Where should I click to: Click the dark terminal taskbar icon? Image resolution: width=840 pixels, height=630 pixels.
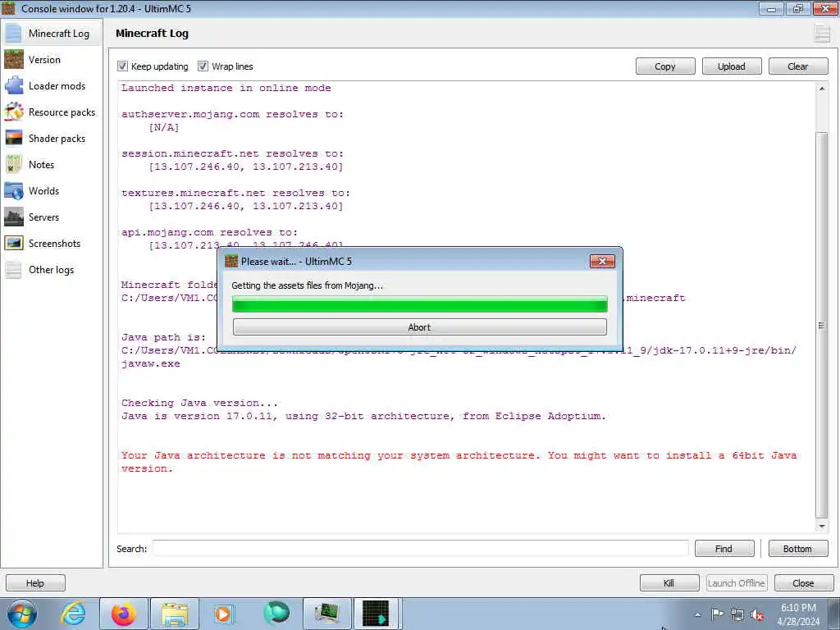click(x=376, y=614)
